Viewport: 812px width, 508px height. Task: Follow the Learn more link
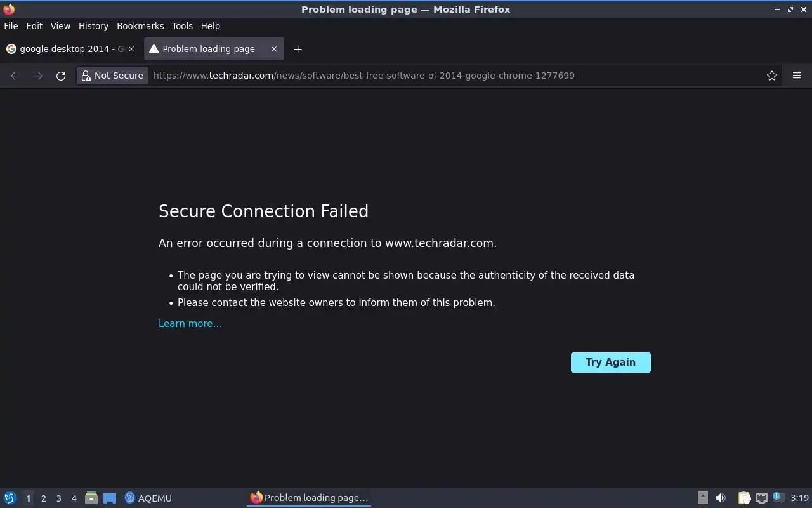pyautogui.click(x=190, y=324)
